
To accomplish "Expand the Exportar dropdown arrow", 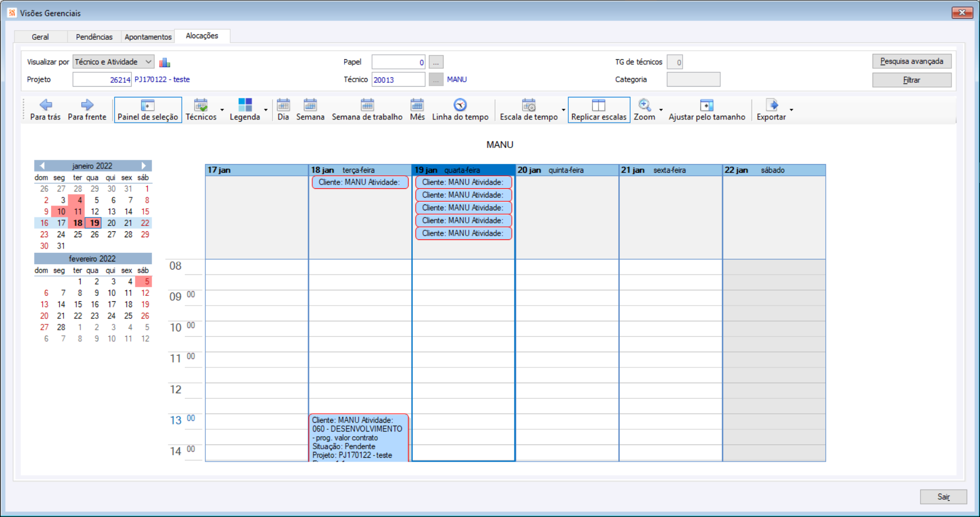I will tap(791, 110).
